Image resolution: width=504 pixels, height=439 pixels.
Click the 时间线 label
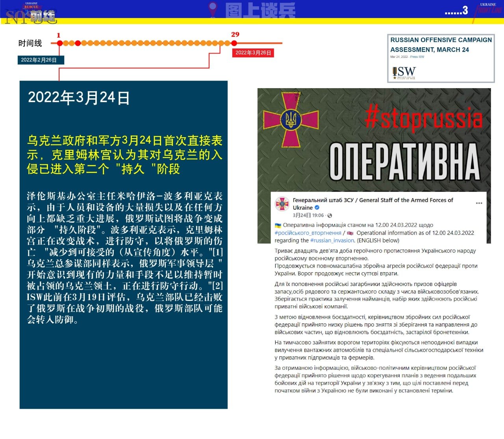click(x=30, y=43)
